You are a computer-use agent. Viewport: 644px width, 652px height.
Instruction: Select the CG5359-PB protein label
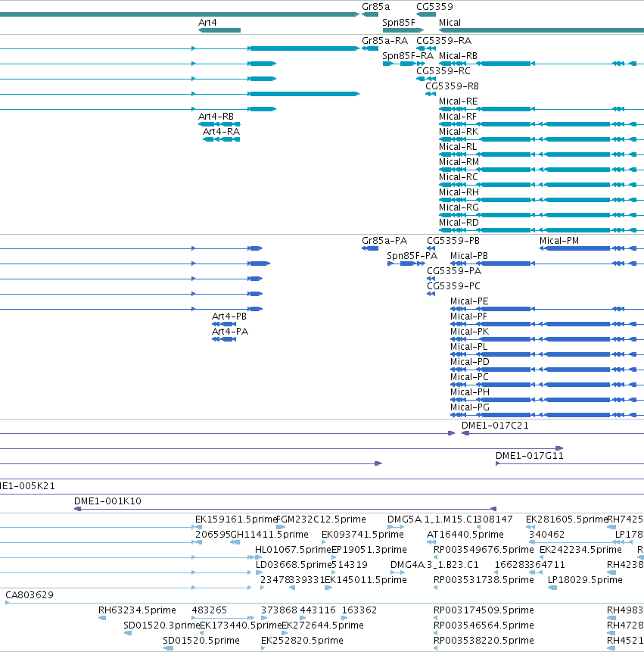453,241
